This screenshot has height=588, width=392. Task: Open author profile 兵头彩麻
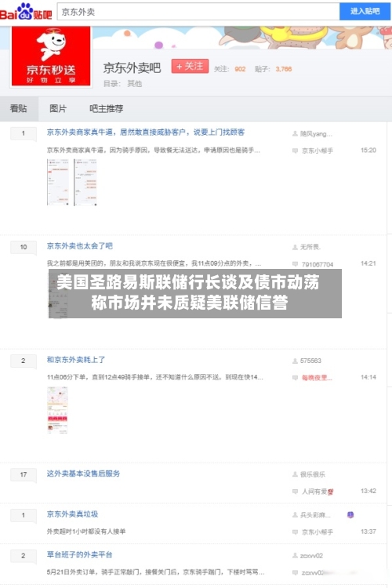(315, 515)
